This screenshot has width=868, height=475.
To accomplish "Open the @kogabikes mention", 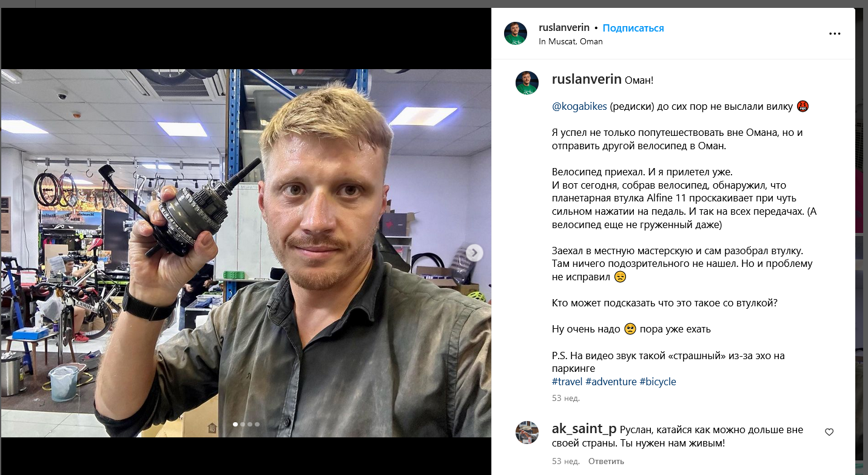I will 579,106.
